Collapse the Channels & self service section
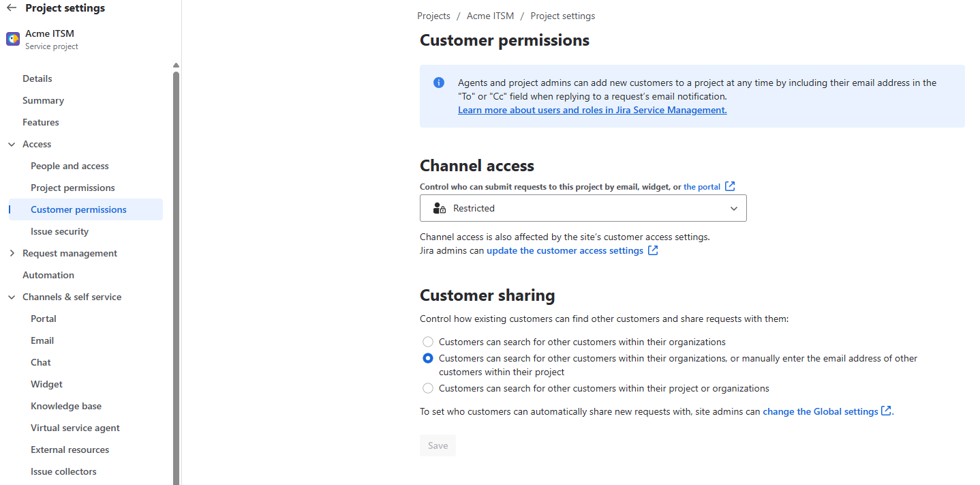980x485 pixels. (11, 297)
